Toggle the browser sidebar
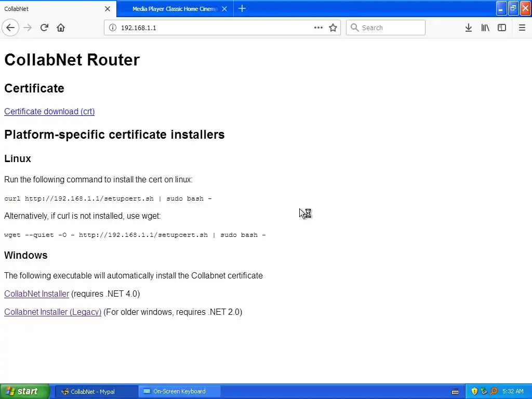532x399 pixels. pyautogui.click(x=502, y=28)
